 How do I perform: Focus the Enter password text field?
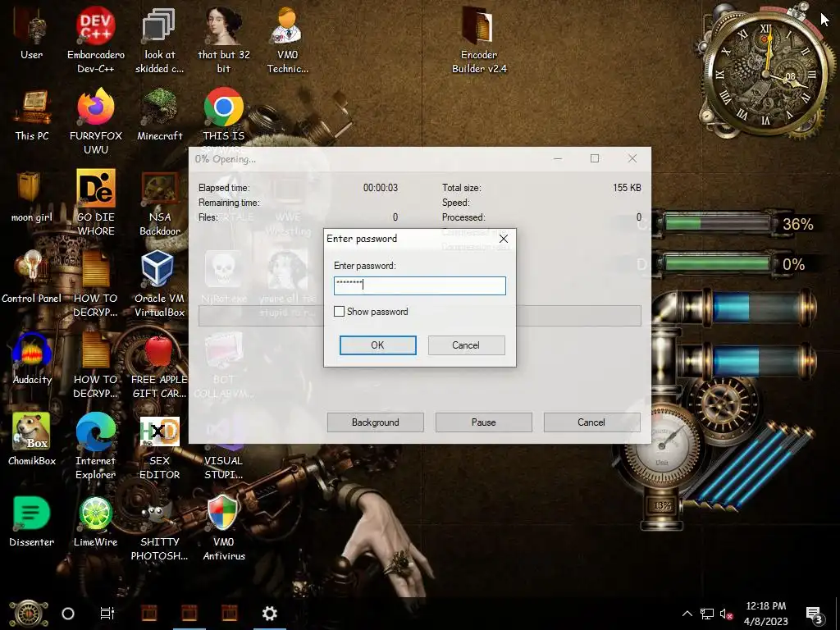click(x=419, y=285)
